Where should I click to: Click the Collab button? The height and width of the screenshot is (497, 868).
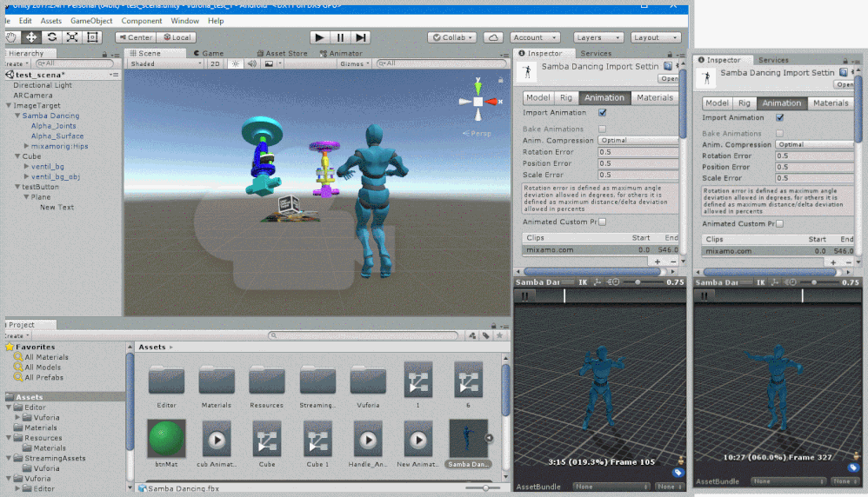(451, 37)
